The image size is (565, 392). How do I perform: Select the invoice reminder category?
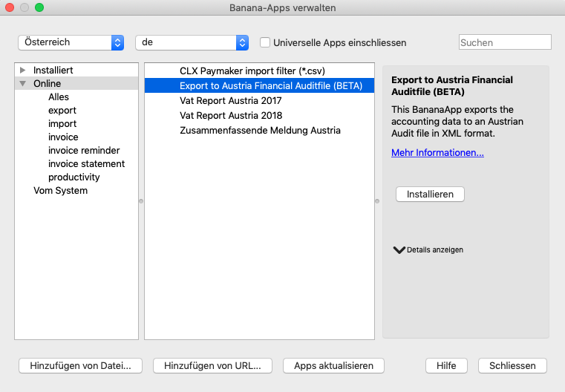tap(84, 150)
